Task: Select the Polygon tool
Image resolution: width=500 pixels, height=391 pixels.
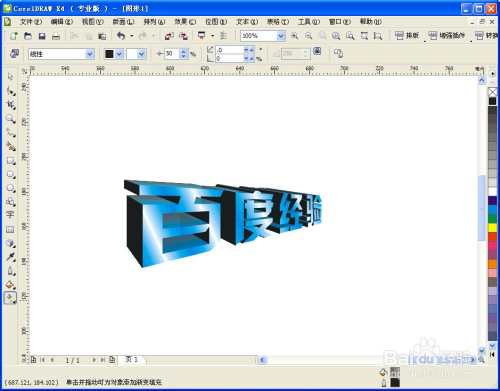Action: [x=10, y=188]
